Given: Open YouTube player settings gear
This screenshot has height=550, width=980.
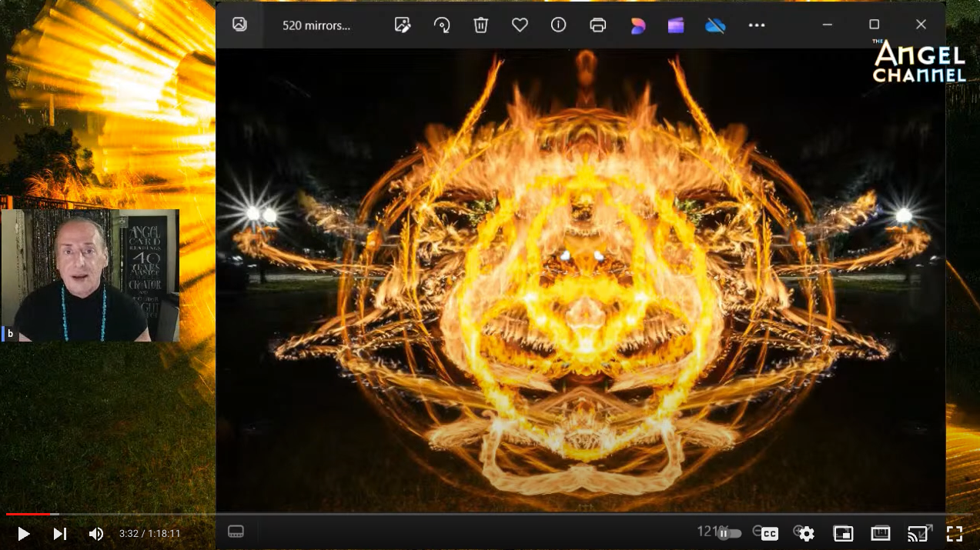Looking at the screenshot, I should point(806,534).
